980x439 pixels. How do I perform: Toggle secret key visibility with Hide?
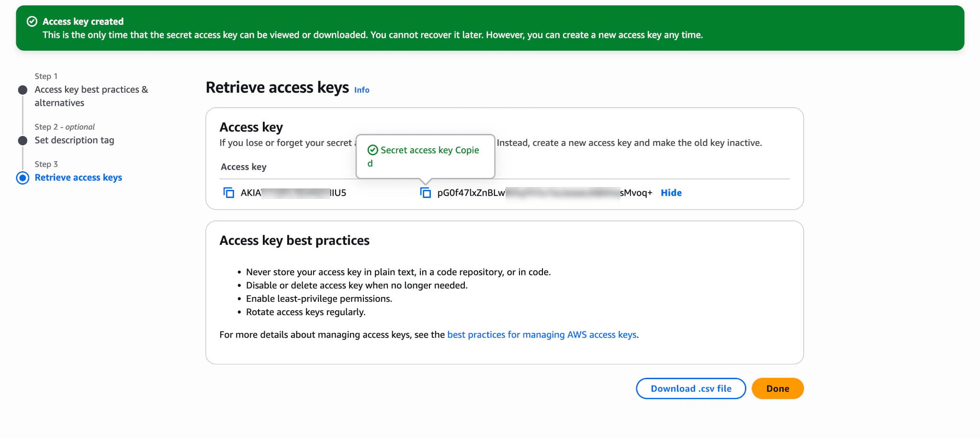coord(671,193)
